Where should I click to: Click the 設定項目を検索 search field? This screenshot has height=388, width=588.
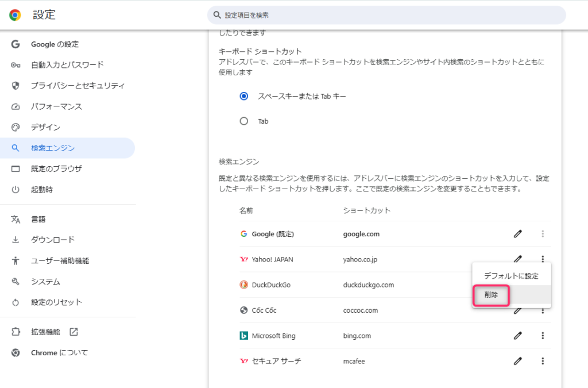pyautogui.click(x=385, y=15)
